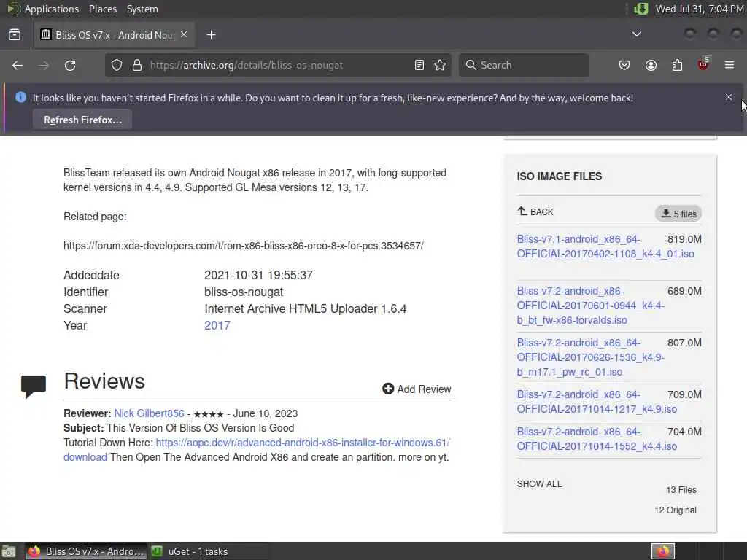
Task: Open uBlock Origin extension icon
Action: click(703, 64)
